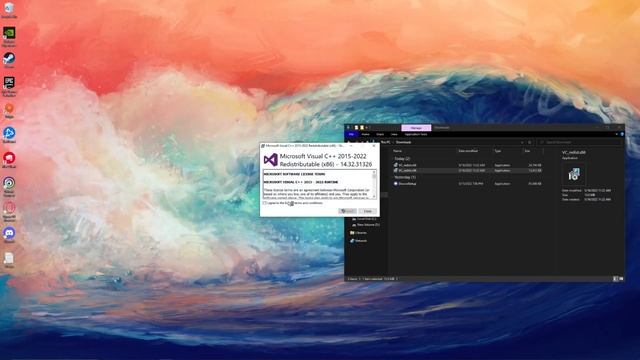Switch to the Home ribbon tab
640x360 pixels.
[x=365, y=134]
